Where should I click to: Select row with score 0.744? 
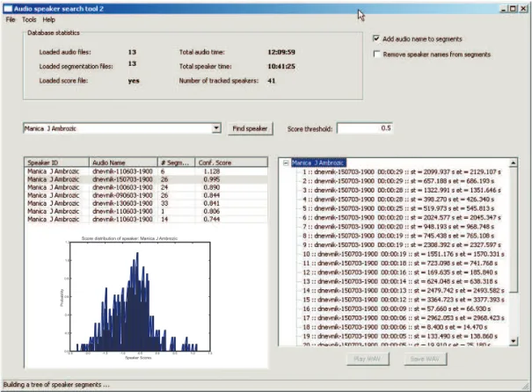point(146,220)
